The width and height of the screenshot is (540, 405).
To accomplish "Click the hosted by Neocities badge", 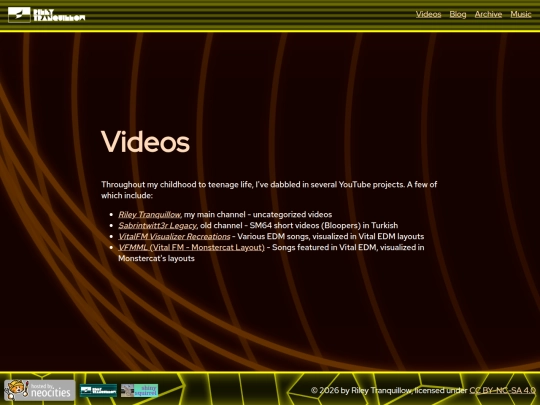I will (40, 390).
